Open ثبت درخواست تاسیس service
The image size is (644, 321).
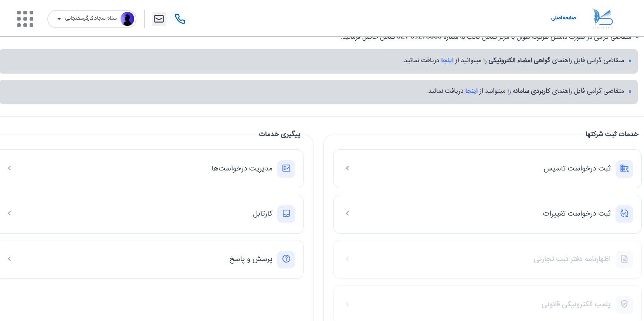487,169
